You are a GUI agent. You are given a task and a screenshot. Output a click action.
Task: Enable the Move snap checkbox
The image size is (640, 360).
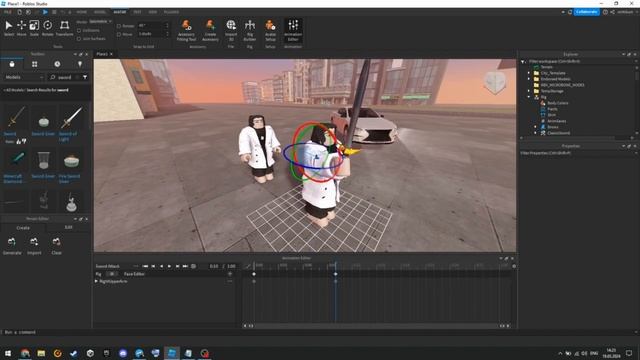point(119,34)
